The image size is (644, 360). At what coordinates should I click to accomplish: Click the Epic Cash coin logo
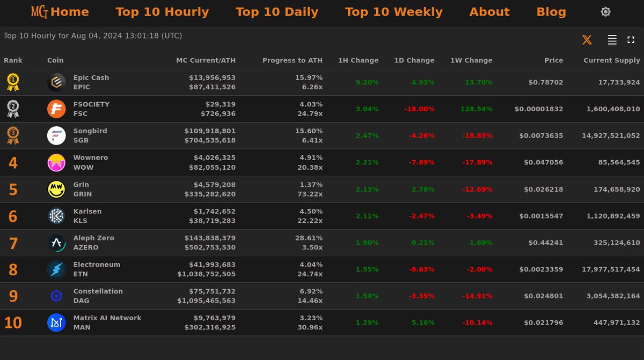(56, 82)
